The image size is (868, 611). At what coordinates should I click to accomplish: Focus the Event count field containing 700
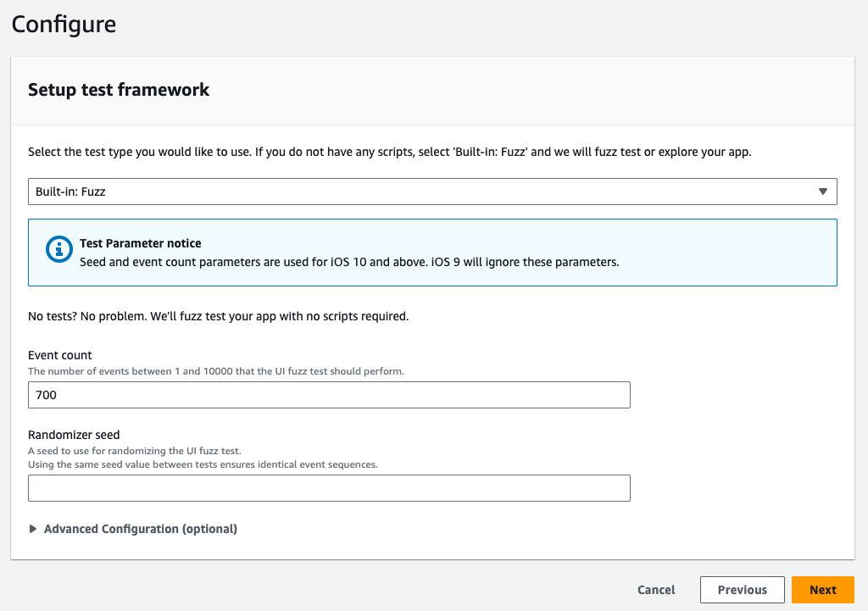coord(329,395)
